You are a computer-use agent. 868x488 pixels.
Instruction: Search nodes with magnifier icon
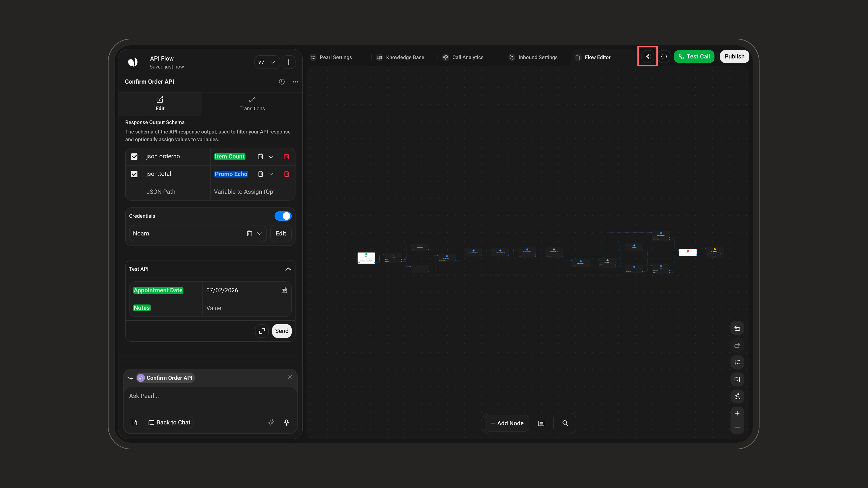click(x=565, y=423)
